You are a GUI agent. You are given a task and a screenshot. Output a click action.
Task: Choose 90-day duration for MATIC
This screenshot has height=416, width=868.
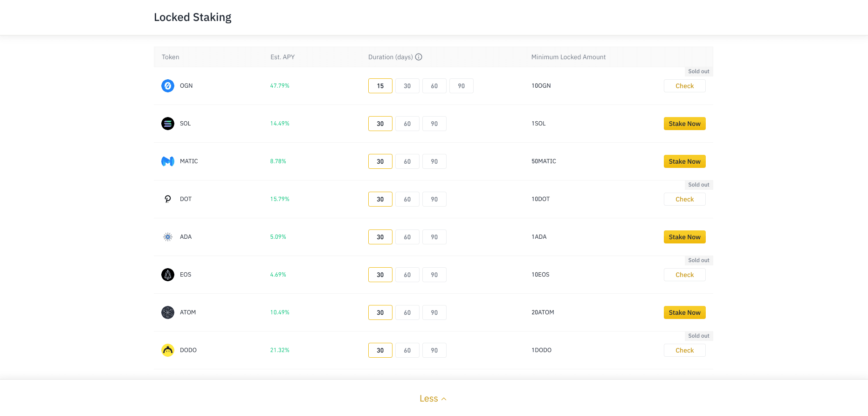(x=434, y=161)
